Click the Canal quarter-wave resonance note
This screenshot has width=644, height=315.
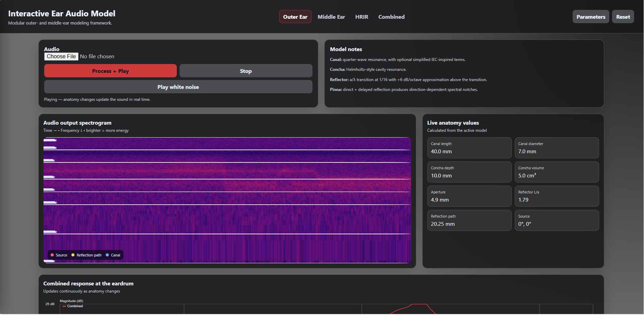[397, 60]
